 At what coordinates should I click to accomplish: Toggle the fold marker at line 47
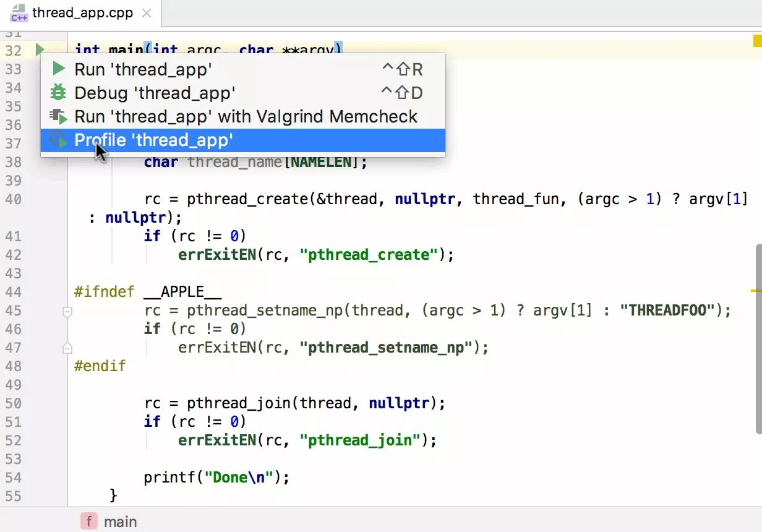[x=67, y=349]
